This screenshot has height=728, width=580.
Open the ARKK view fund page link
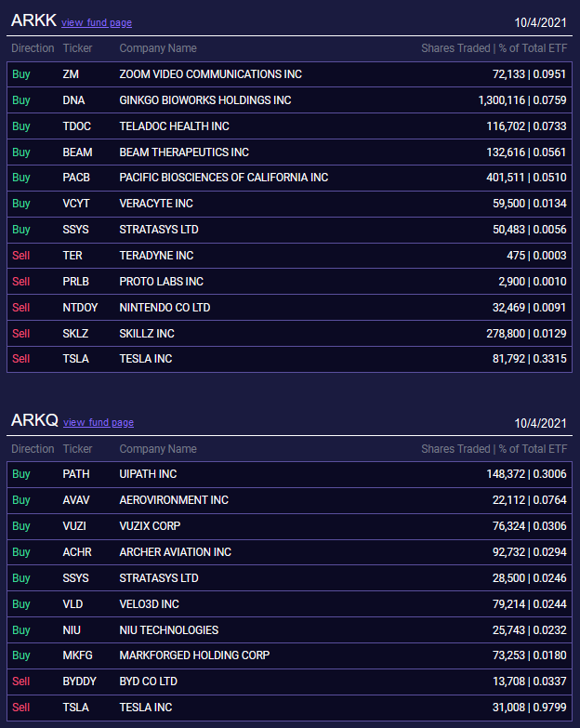97,22
